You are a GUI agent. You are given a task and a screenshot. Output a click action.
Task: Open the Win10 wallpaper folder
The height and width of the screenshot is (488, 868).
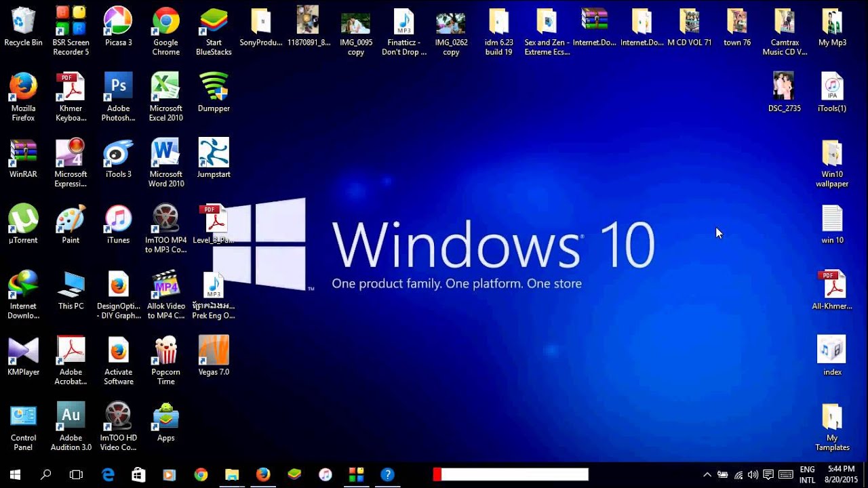tap(832, 162)
